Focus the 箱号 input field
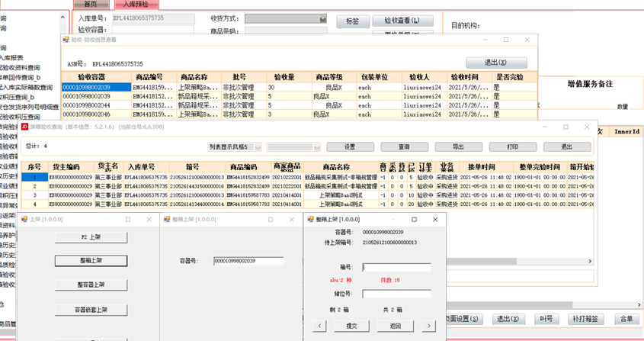The width and height of the screenshot is (644, 341). pos(396,268)
